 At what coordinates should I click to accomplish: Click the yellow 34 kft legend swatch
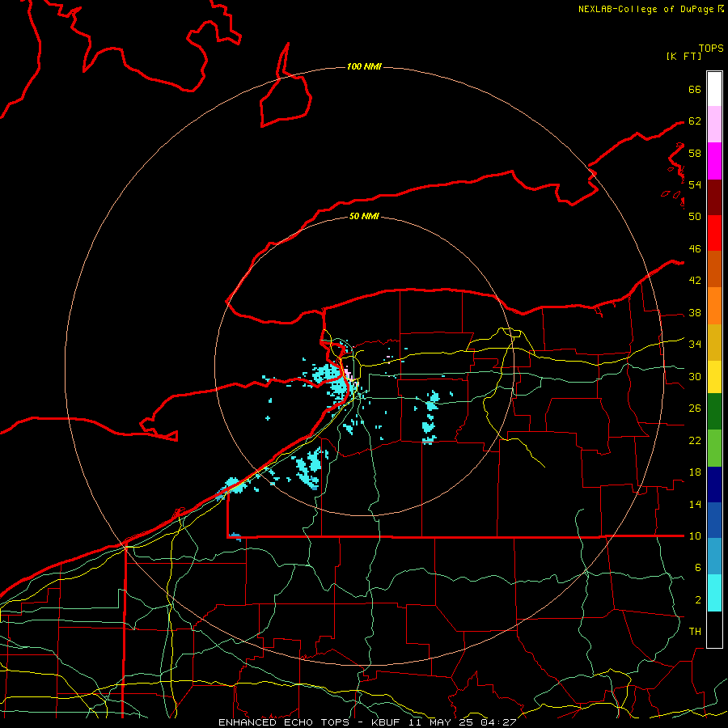tap(714, 376)
